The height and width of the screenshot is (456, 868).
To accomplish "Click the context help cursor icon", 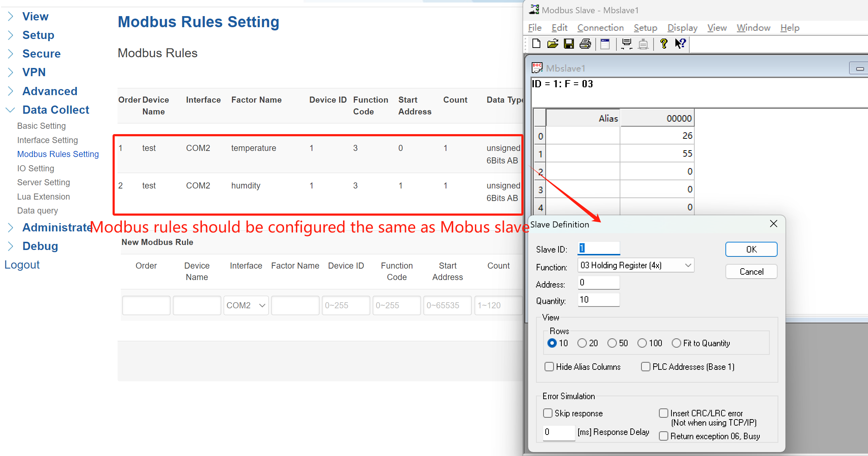I will click(680, 44).
